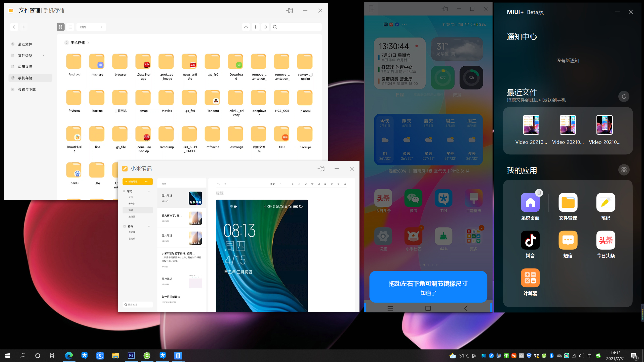644x362 pixels.
Task: Open the app grid button beside 我的应用
Action: [624, 170]
